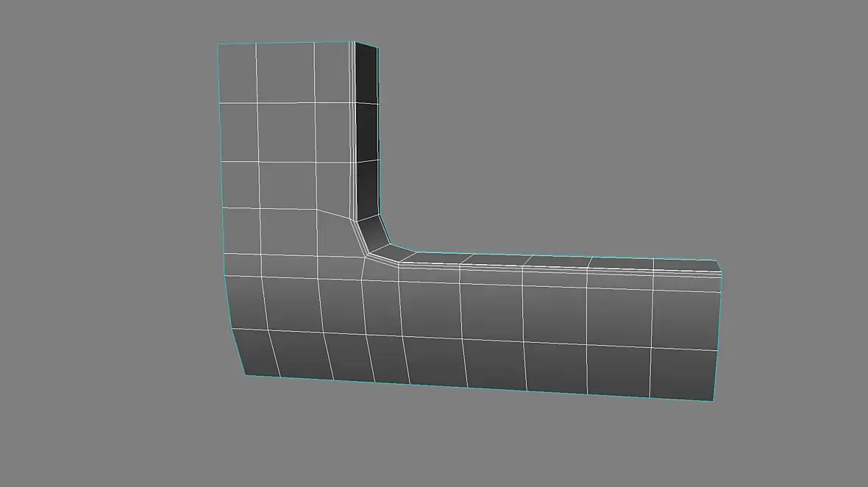Click the cyan bottom border edge of mesh
This screenshot has width=868, height=487.
point(479,388)
